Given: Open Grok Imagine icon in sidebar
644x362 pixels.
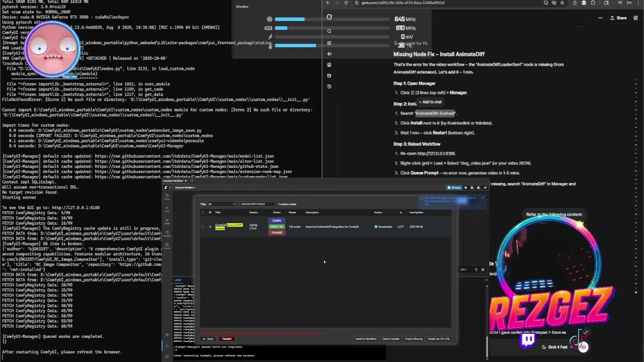Looking at the screenshot, I should 329,65.
